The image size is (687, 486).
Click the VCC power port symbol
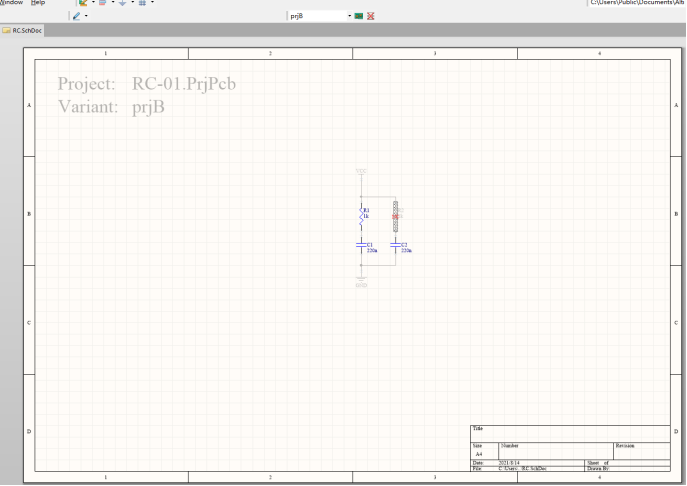point(361,172)
